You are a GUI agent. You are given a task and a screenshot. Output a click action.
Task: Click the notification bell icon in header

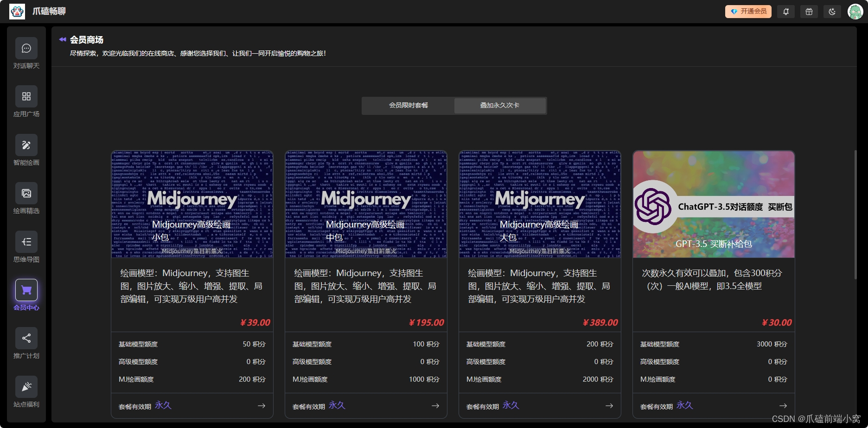tap(786, 12)
